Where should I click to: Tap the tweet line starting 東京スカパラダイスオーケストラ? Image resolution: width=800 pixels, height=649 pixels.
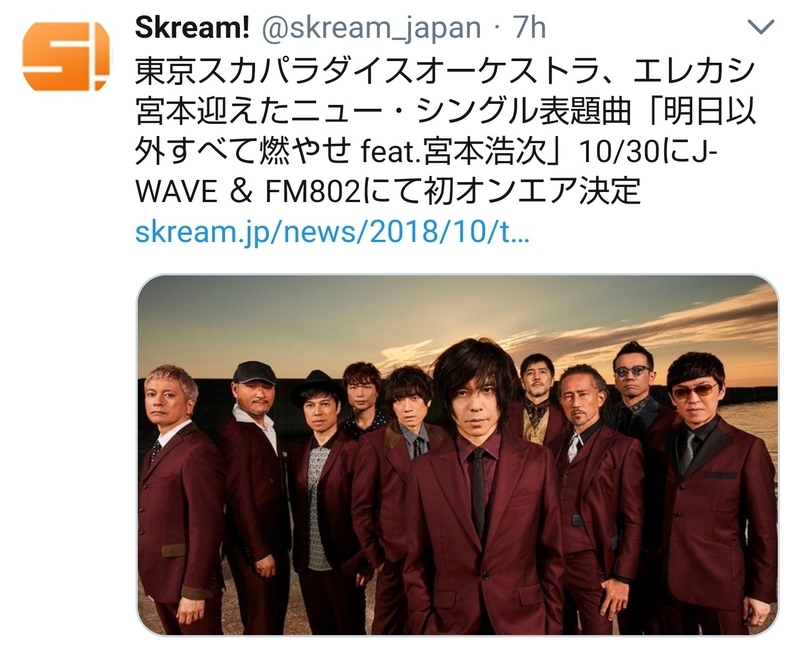[445, 71]
